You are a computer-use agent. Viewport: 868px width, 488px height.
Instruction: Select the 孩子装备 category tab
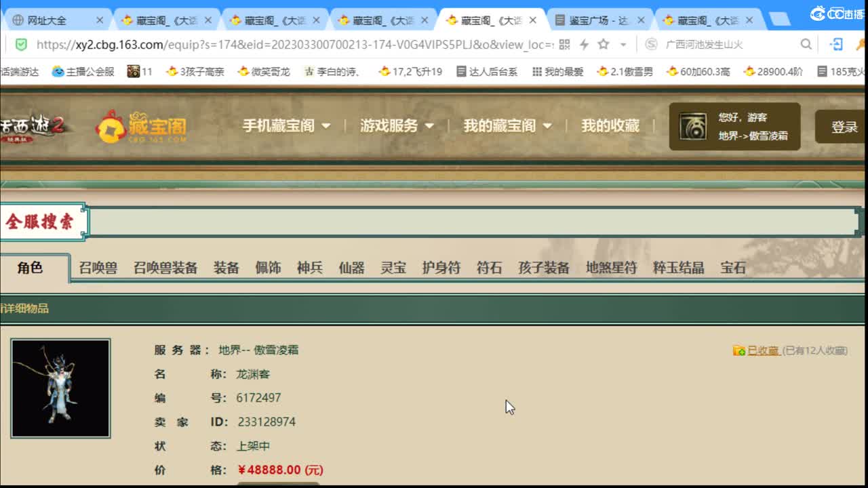[544, 268]
